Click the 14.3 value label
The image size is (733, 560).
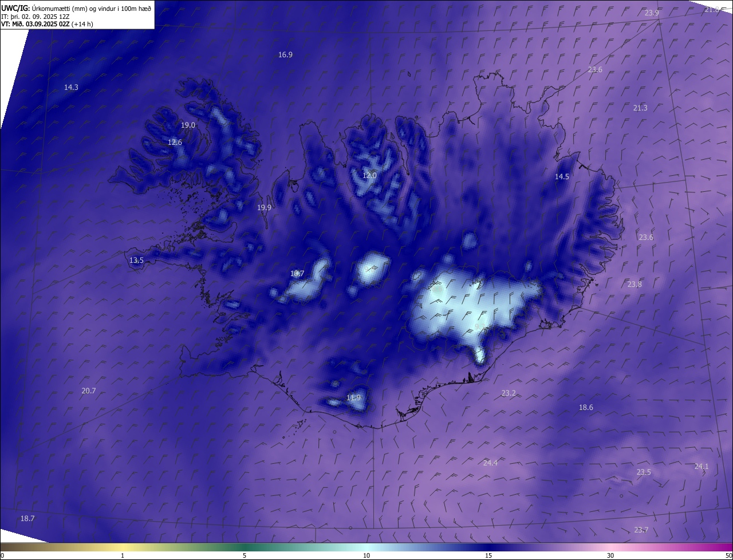tap(71, 88)
